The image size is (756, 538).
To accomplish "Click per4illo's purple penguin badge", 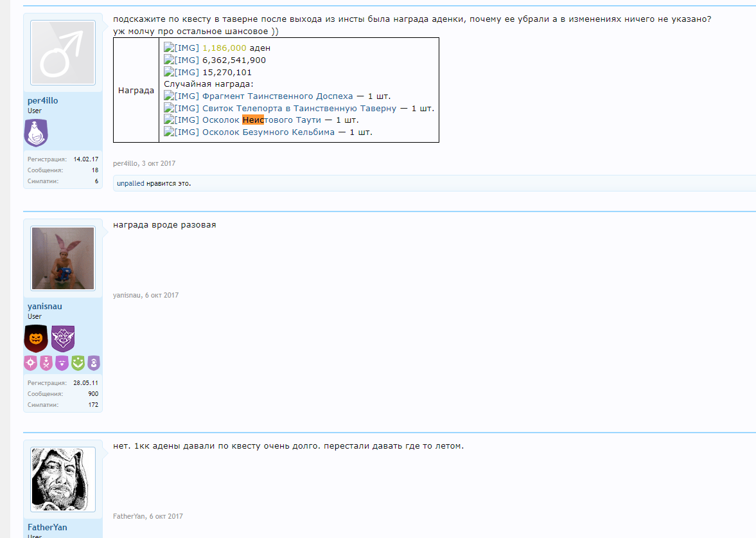I will point(35,133).
